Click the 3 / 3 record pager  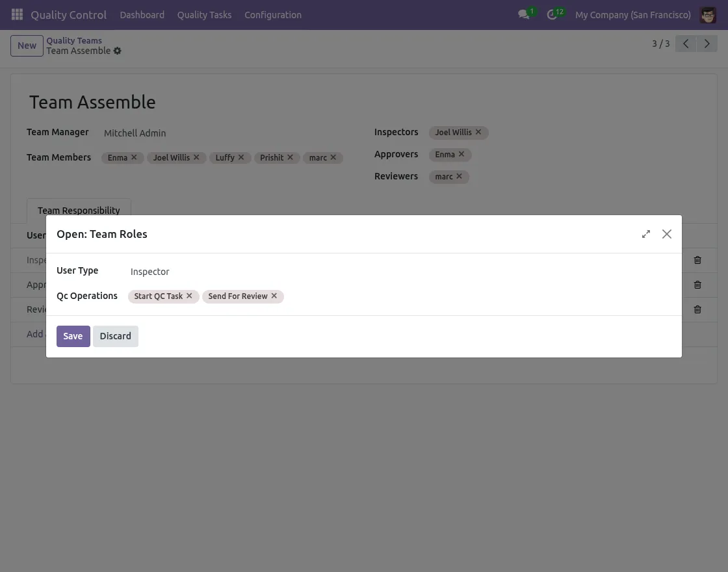pyautogui.click(x=660, y=44)
